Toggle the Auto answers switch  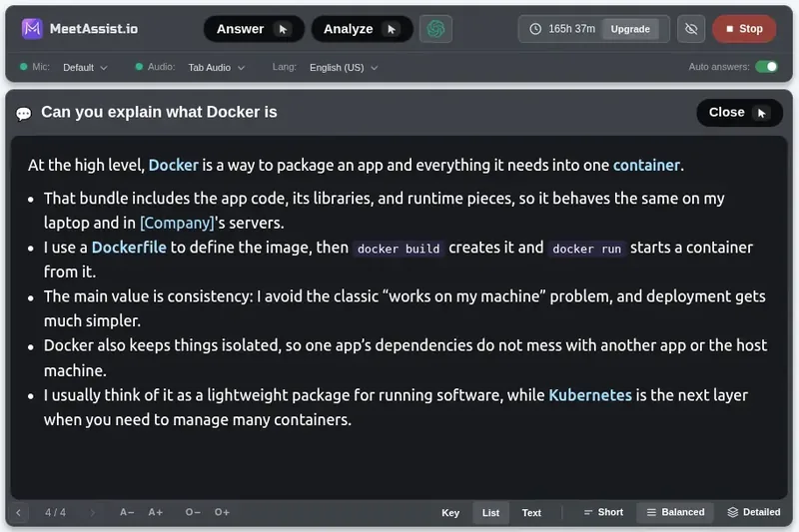tap(766, 67)
